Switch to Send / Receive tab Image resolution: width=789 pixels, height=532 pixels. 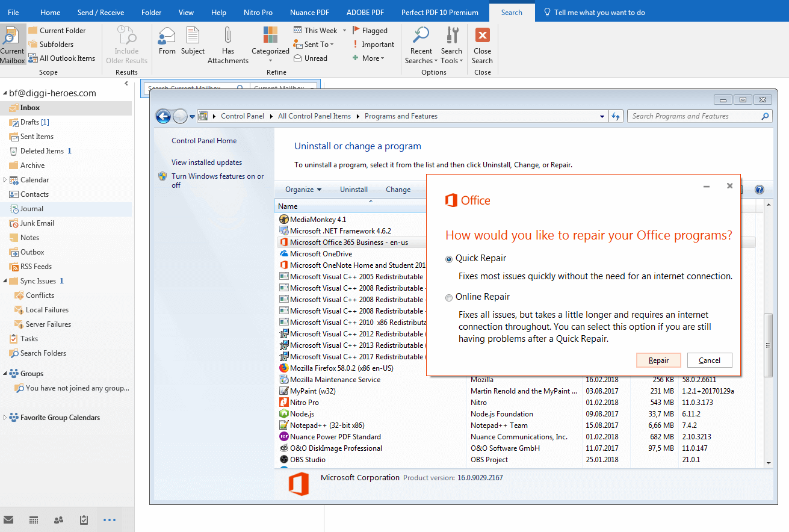click(101, 12)
